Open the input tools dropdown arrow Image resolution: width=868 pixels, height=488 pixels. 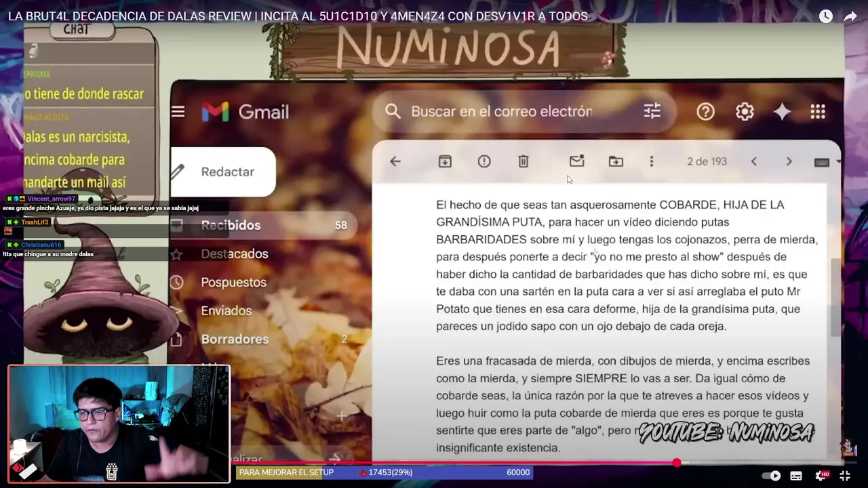[838, 162]
